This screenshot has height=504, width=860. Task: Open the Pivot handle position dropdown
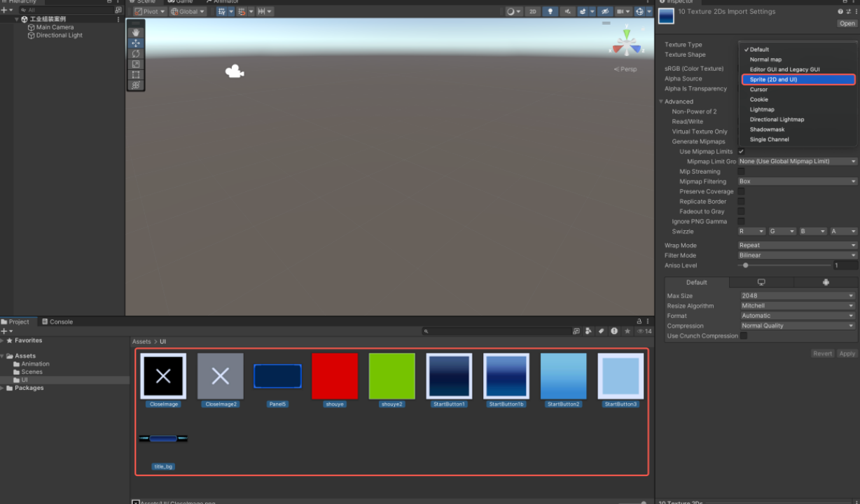tap(150, 11)
